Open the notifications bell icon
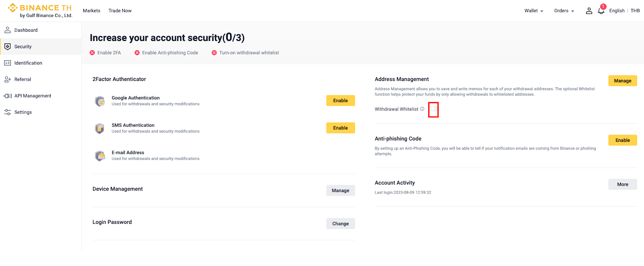The width and height of the screenshot is (644, 266). 601,11
